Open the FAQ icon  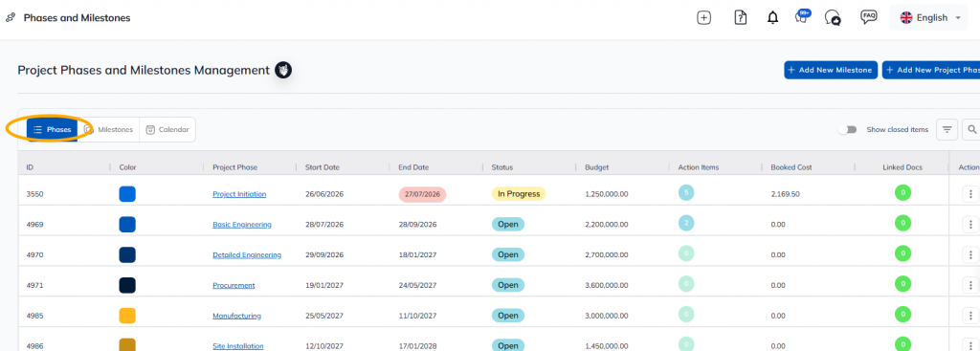tap(868, 17)
